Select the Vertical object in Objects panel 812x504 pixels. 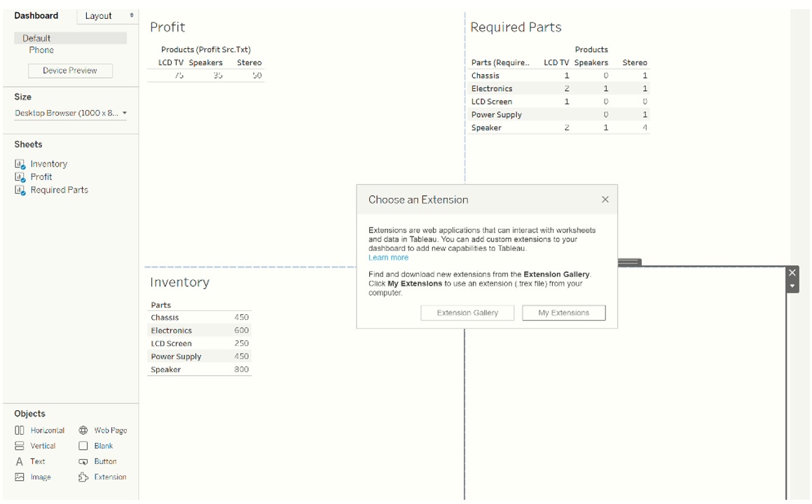[42, 446]
